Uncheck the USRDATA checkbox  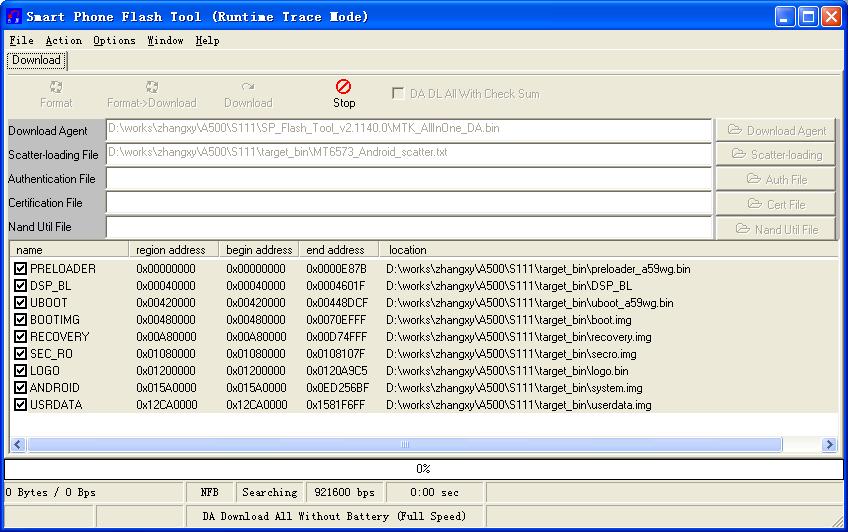coord(21,405)
